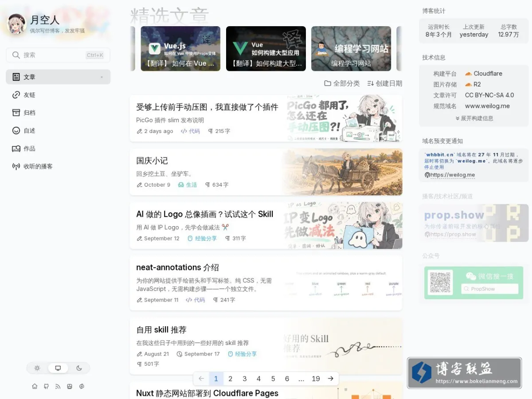The width and height of the screenshot is (532, 399).
Task: Click the 国庆小记 donkey cart cover image
Action: (342, 172)
